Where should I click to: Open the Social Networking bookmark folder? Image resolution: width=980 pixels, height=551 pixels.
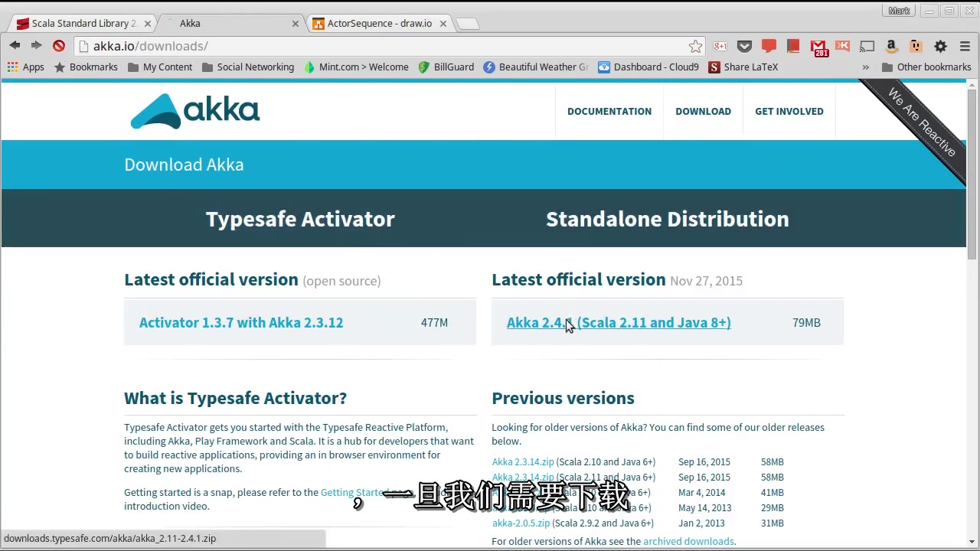[x=248, y=67]
